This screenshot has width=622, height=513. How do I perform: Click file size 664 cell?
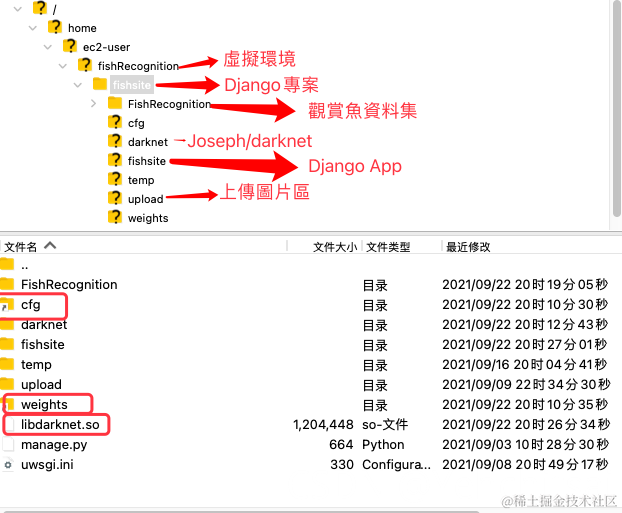(x=341, y=445)
